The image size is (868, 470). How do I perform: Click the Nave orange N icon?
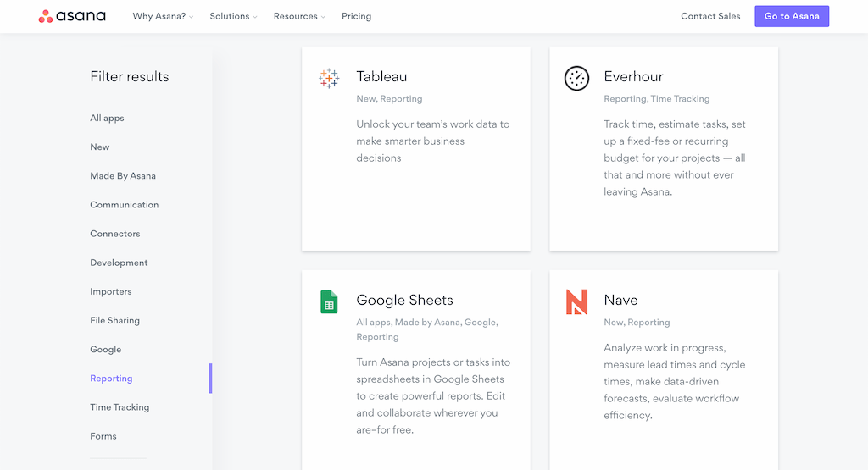pyautogui.click(x=576, y=302)
